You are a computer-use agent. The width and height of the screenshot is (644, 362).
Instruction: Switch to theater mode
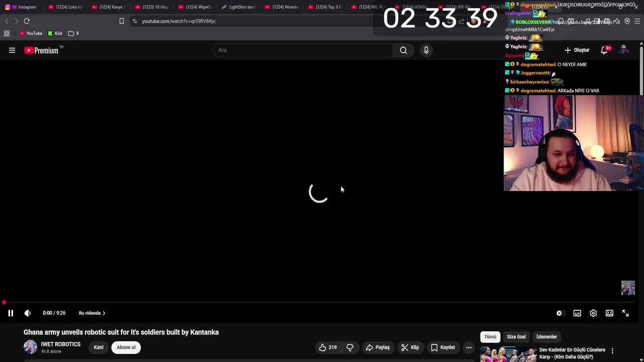(609, 313)
